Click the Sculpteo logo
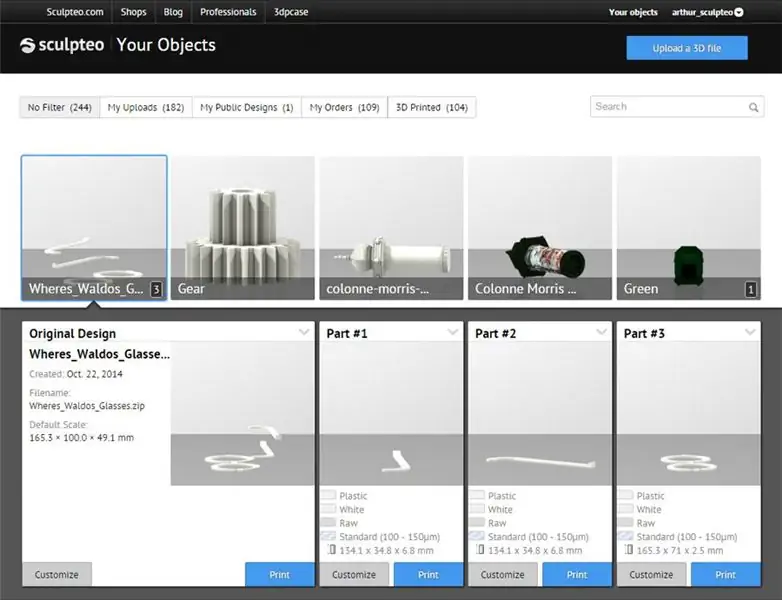 62,45
